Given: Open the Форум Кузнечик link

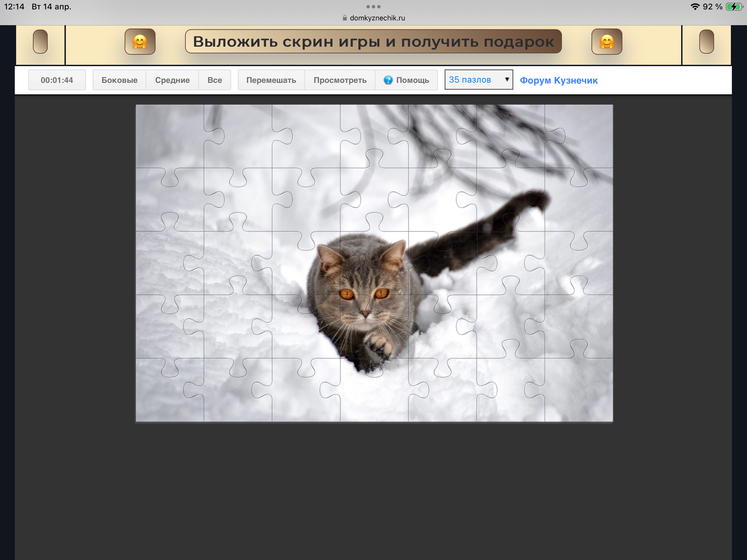Looking at the screenshot, I should pyautogui.click(x=559, y=80).
